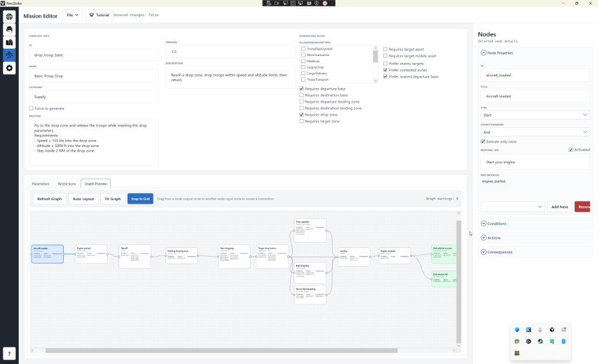Select the mission editor icon in sidebar

(9, 55)
